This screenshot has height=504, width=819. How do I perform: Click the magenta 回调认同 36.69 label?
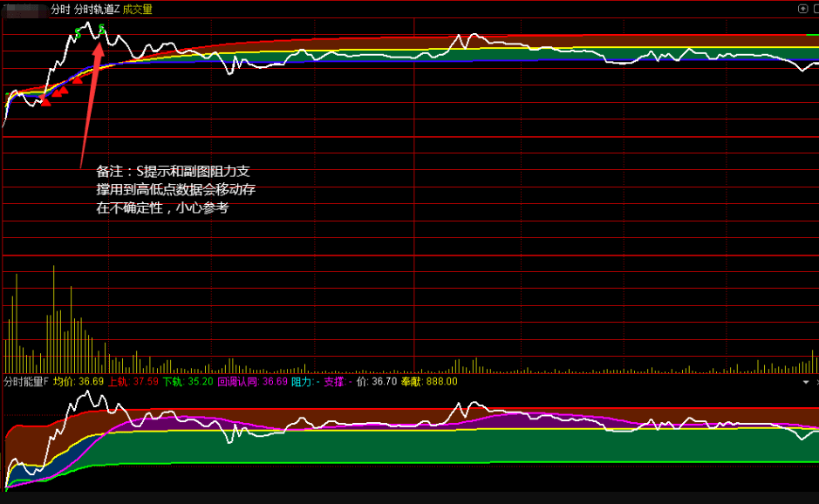[252, 382]
